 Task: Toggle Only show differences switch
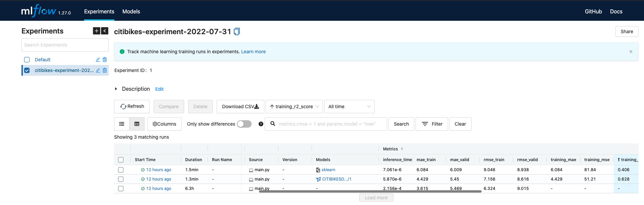[x=244, y=124]
